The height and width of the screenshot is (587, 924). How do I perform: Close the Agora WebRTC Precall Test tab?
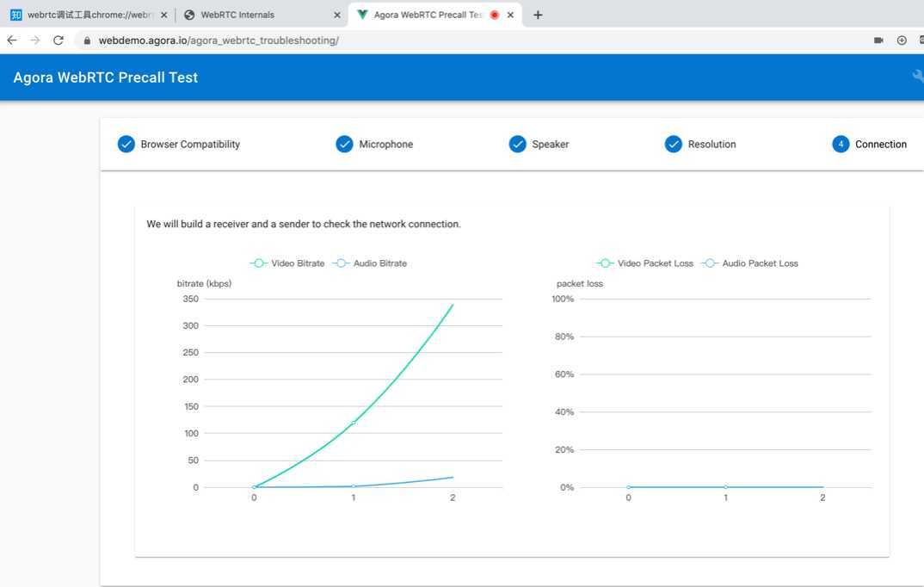(x=510, y=15)
